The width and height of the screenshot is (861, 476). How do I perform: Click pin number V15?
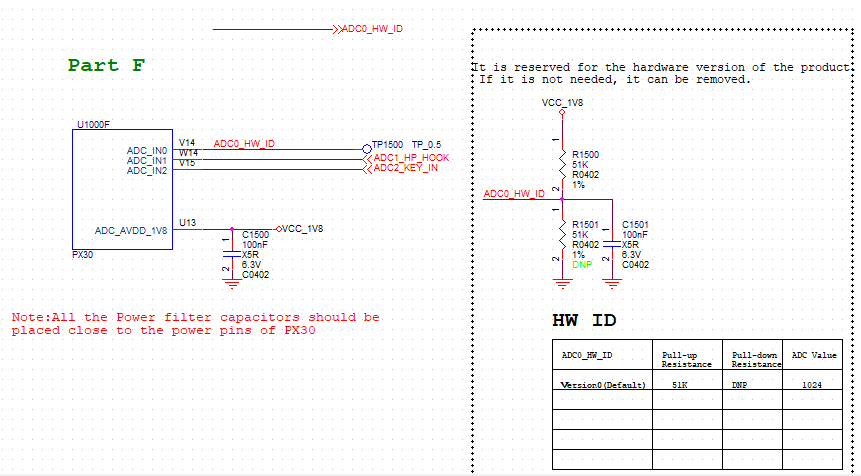[187, 163]
